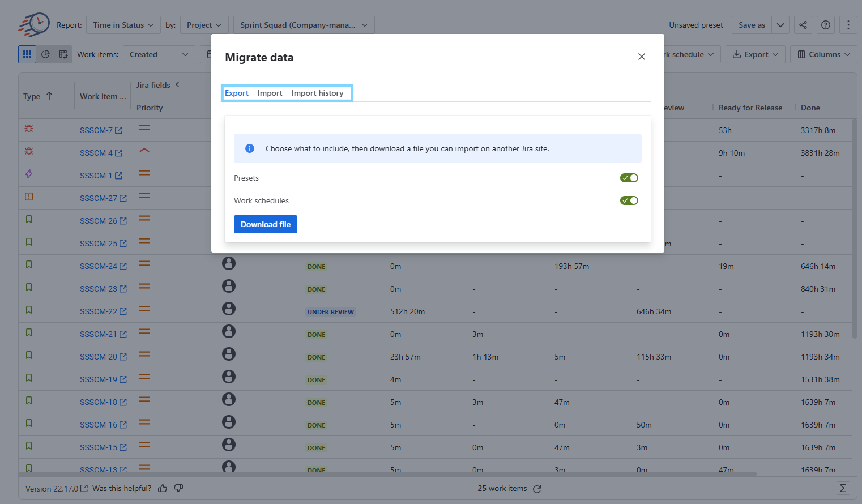
Task: Expand the Time in Status report dropdown
Action: [123, 25]
